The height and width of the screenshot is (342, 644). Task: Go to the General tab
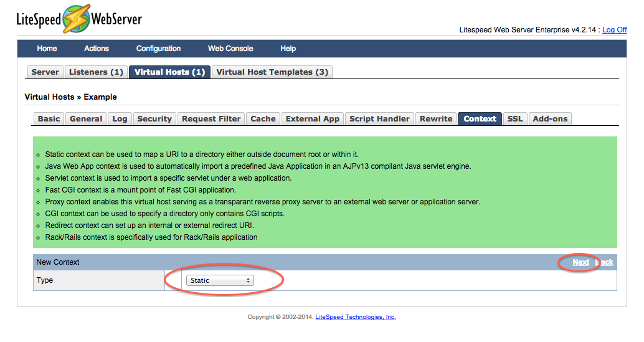click(86, 118)
